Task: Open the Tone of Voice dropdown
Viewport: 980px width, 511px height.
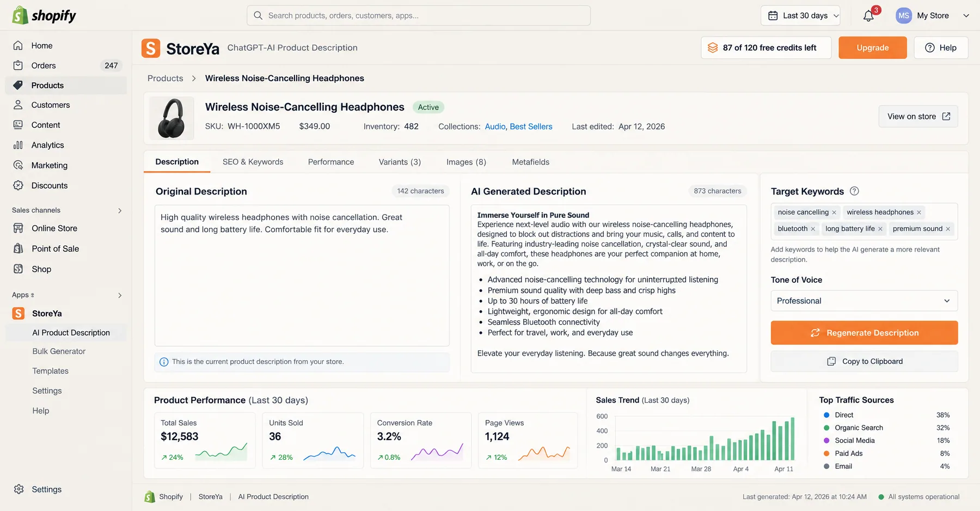Action: pyautogui.click(x=864, y=301)
